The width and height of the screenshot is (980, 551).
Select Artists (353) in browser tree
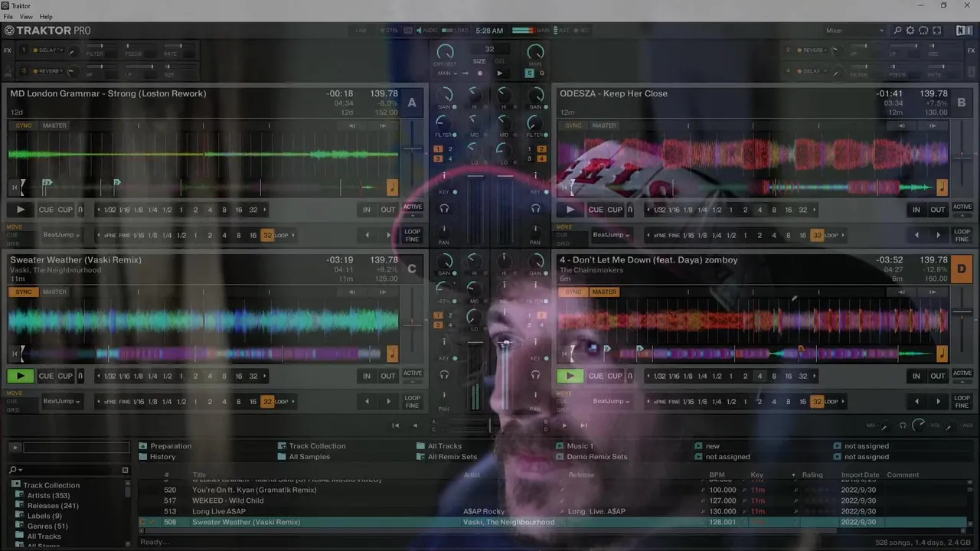click(x=49, y=495)
